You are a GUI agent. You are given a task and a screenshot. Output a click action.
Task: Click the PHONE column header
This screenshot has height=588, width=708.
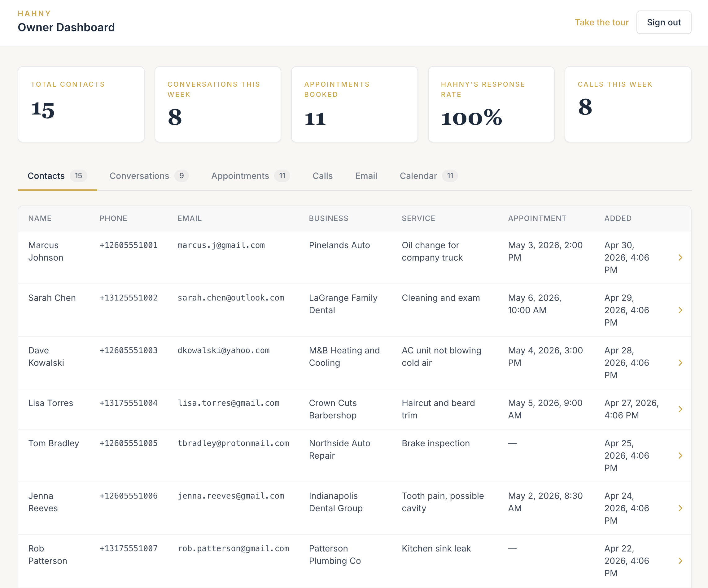tap(113, 218)
